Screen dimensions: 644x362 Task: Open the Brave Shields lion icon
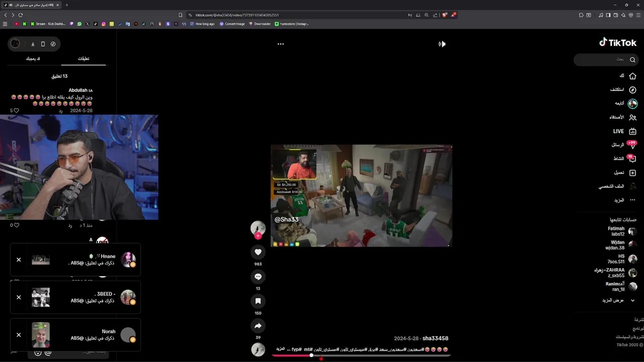click(445, 15)
